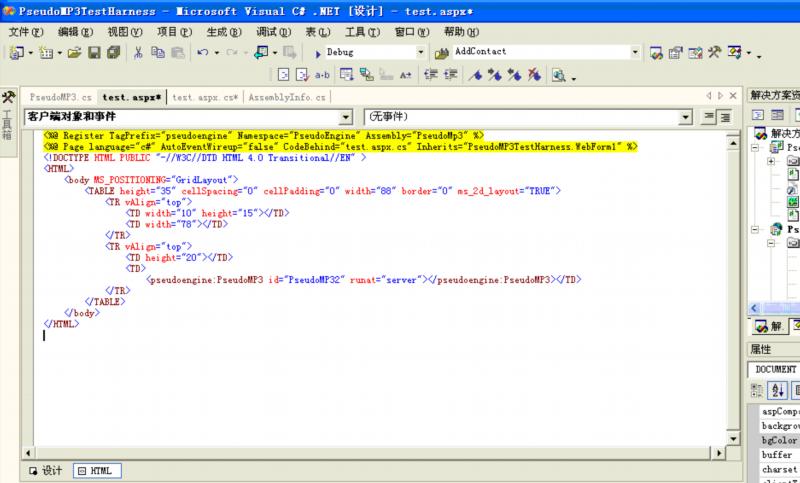The image size is (800, 483).
Task: Toggle a bookmark with the blue flag icon
Action: tap(475, 75)
